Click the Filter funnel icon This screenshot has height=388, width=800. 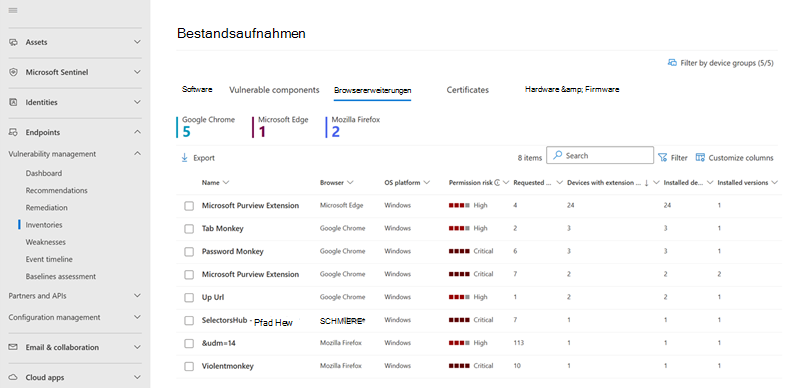pyautogui.click(x=662, y=158)
